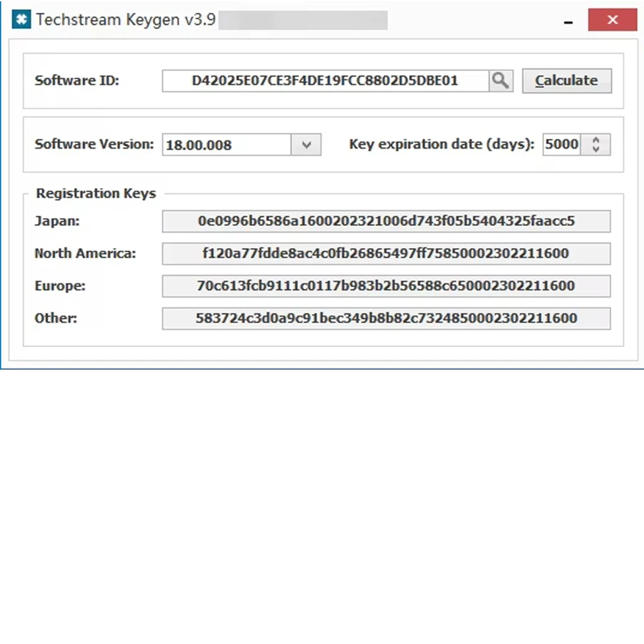Select the 18.00.008 software version field
644x644 pixels.
[x=227, y=144]
